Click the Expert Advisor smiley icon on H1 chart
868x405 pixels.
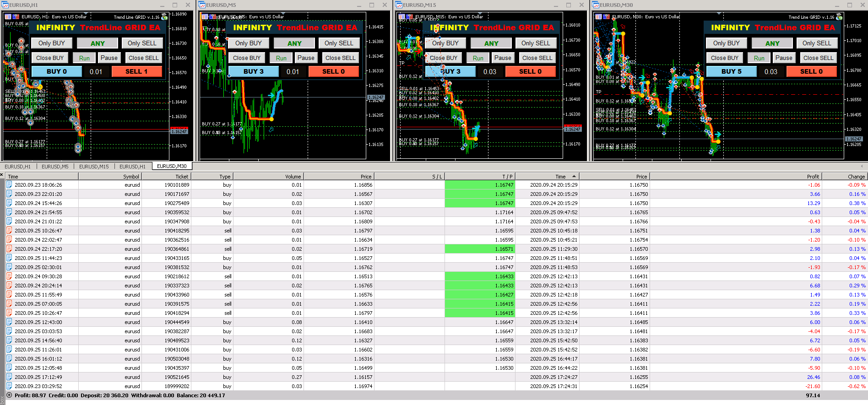click(164, 17)
